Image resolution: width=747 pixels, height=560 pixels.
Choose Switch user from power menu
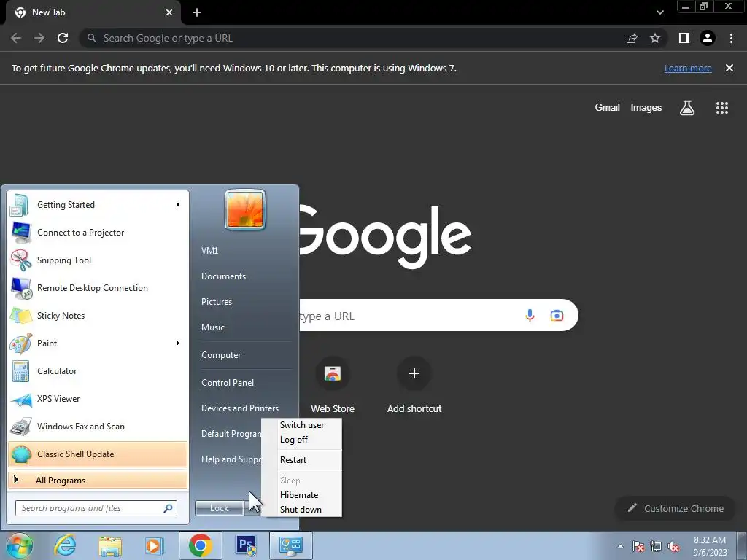(302, 425)
